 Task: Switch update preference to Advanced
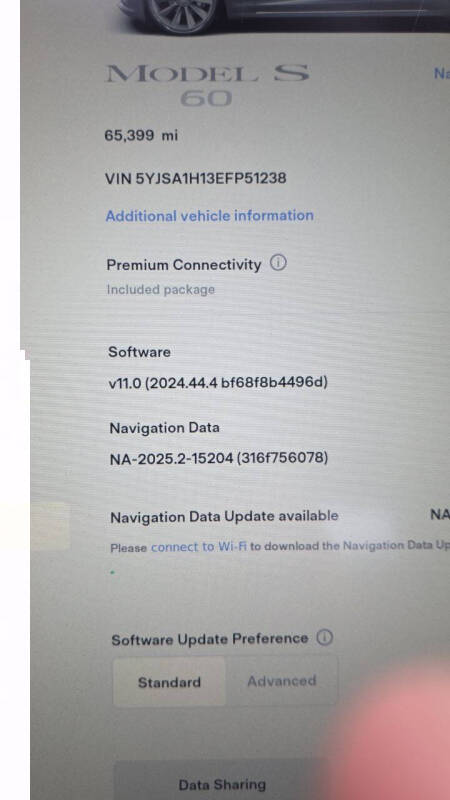[282, 681]
